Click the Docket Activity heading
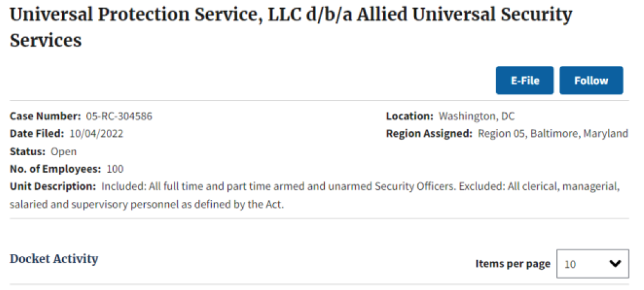Viewport: 644px width, 290px height. [54, 259]
